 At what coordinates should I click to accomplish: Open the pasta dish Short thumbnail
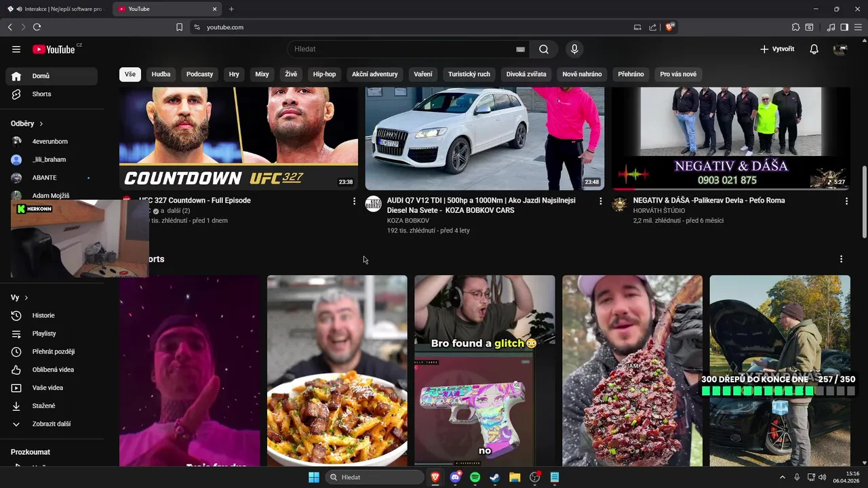click(337, 371)
